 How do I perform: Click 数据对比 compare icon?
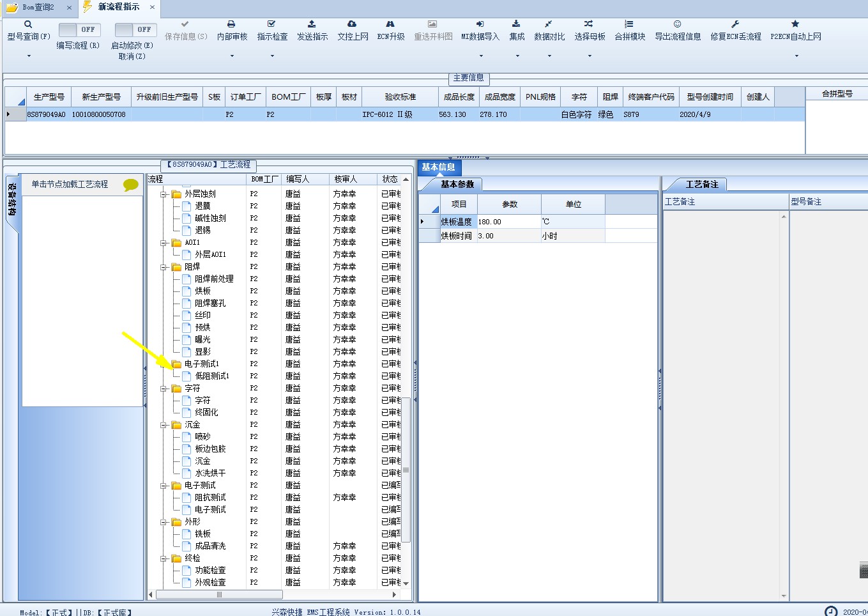549,24
